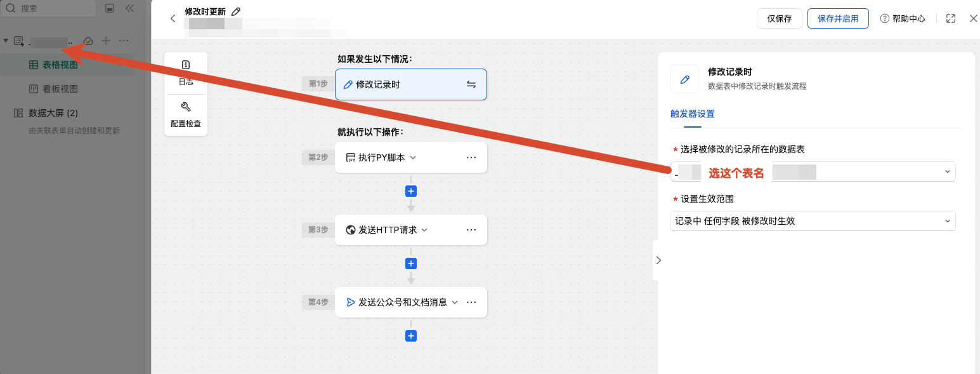980x374 pixels.
Task: Open the 帮助中心 link
Action: [903, 18]
